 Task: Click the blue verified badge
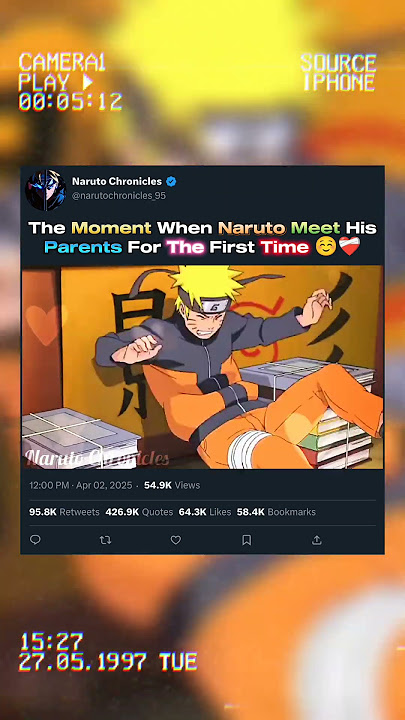(x=171, y=181)
